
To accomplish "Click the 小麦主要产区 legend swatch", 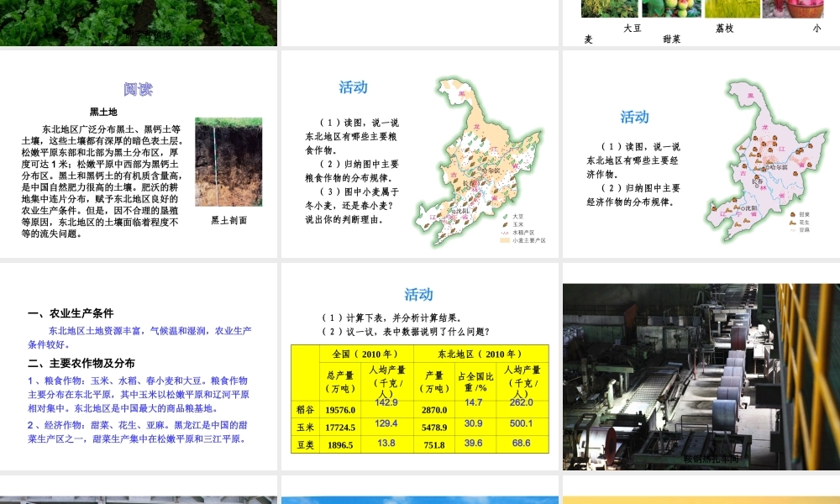I will point(504,240).
